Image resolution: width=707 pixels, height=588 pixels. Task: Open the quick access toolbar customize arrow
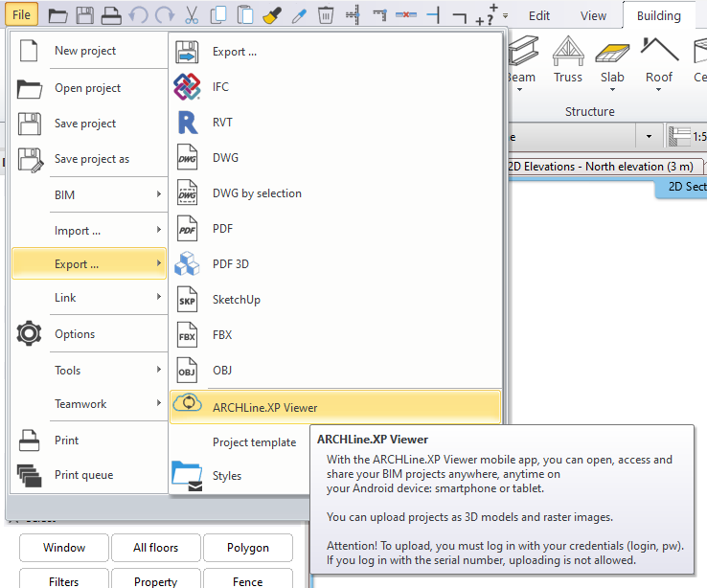pyautogui.click(x=506, y=15)
